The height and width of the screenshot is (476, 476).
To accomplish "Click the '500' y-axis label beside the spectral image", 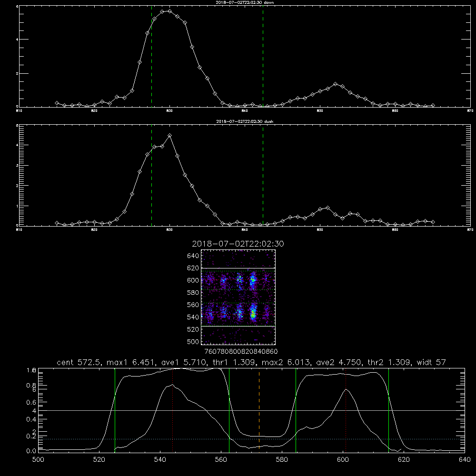I will tap(193, 341).
